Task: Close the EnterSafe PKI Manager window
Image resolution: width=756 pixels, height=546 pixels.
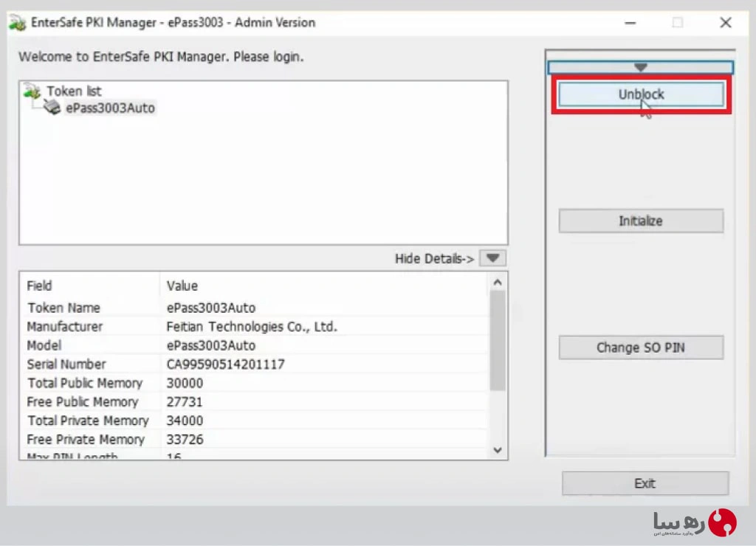Action: coord(726,23)
